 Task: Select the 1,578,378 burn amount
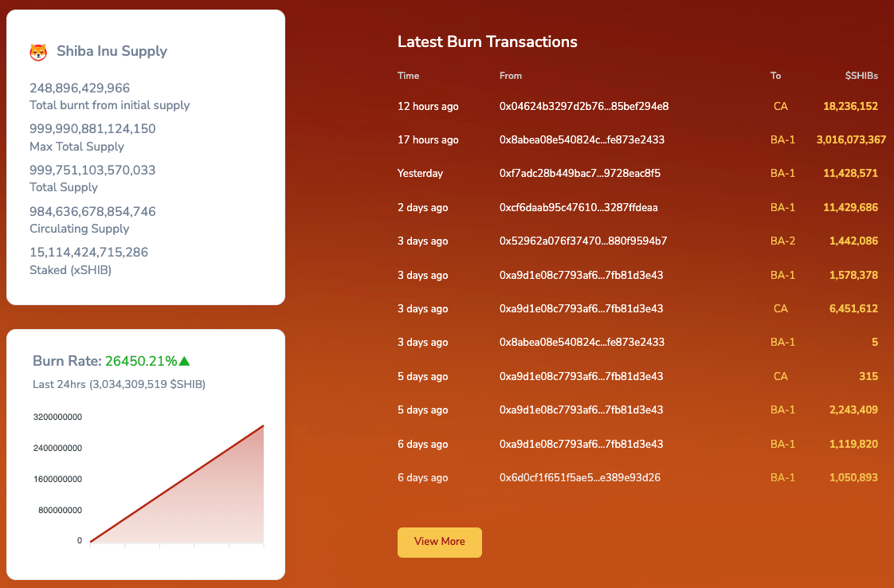click(853, 276)
